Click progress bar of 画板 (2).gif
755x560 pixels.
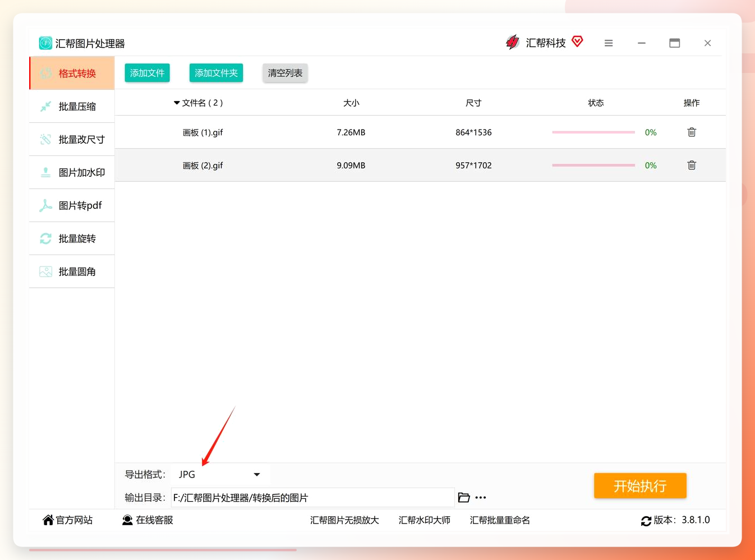pos(593,166)
